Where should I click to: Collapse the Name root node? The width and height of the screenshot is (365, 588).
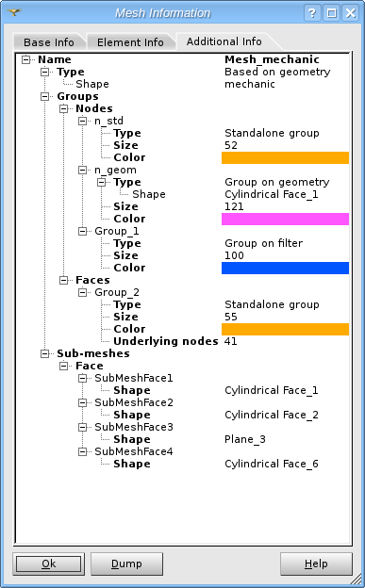click(x=25, y=59)
